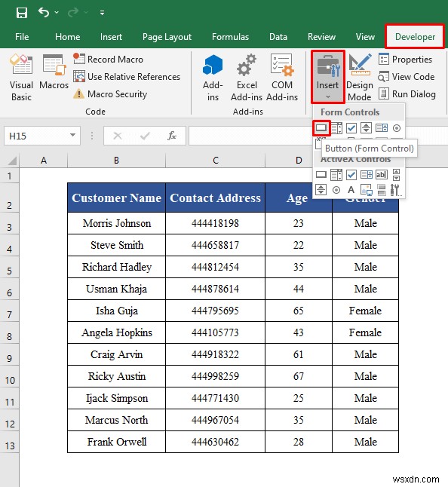Click into the formula bar field

click(250, 136)
